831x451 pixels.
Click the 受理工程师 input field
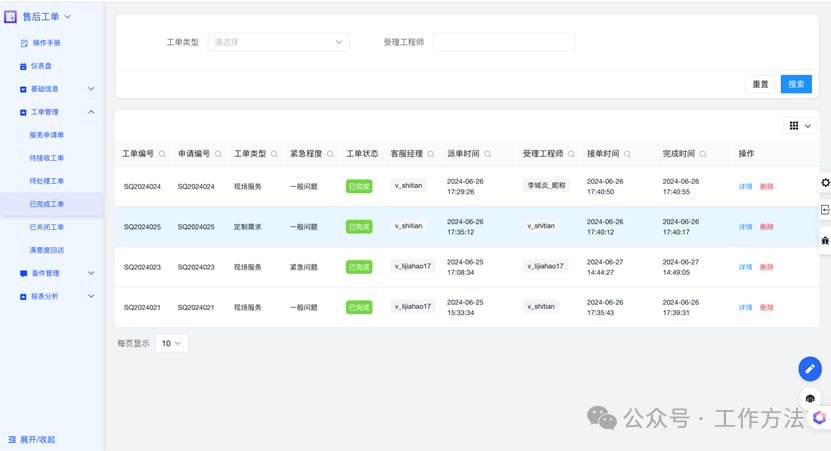tap(504, 42)
